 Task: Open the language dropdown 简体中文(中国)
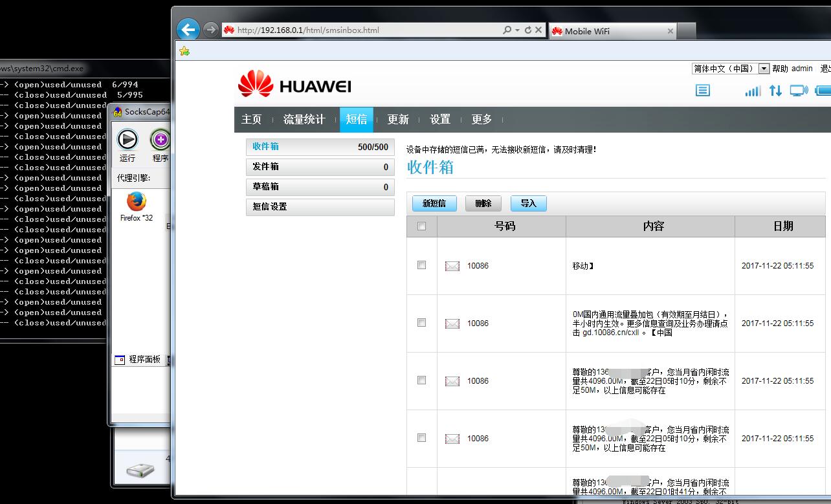[731, 69]
